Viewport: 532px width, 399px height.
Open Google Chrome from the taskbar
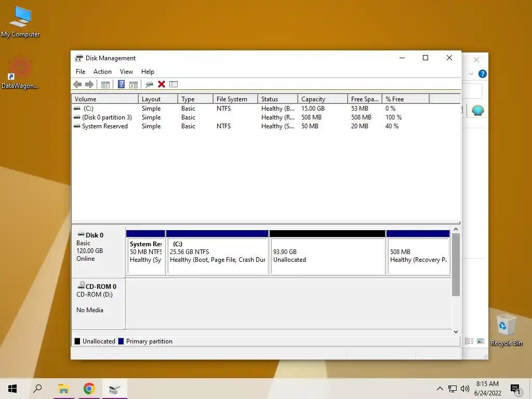tap(89, 389)
